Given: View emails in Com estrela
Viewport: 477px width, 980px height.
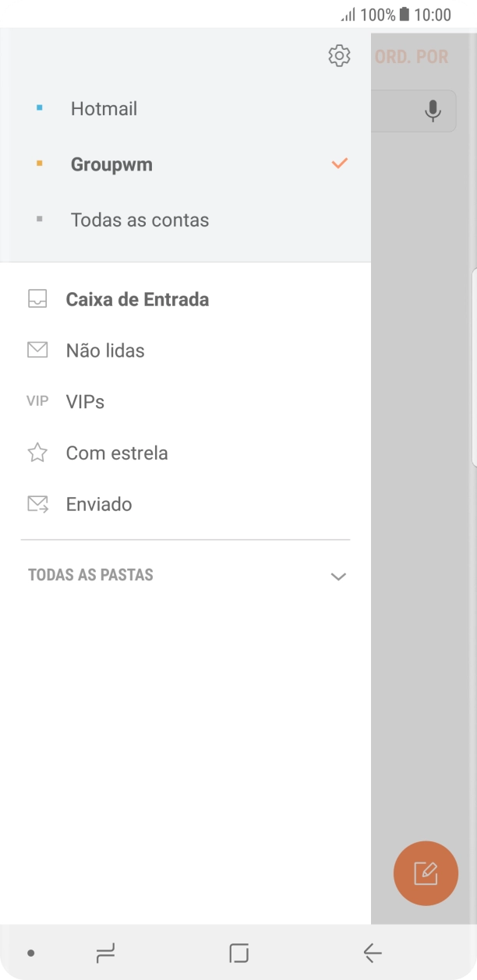Looking at the screenshot, I should pos(117,452).
